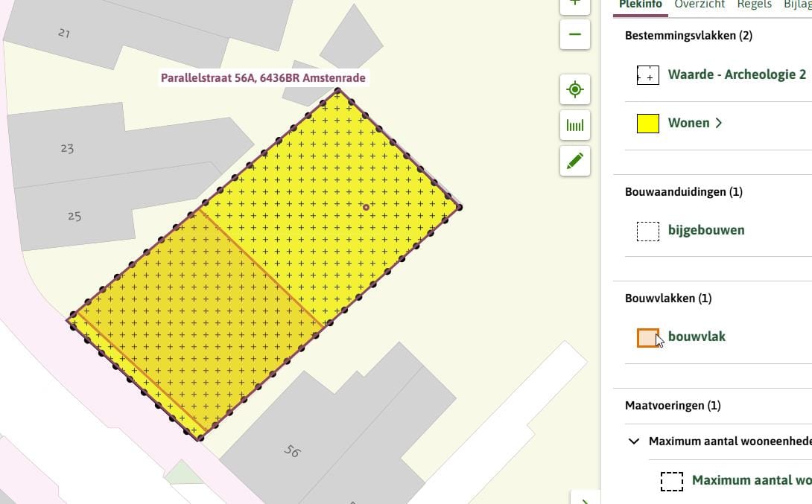This screenshot has height=504, width=812.
Task: Open the Waarde - Archeologie 2 link
Action: click(737, 75)
